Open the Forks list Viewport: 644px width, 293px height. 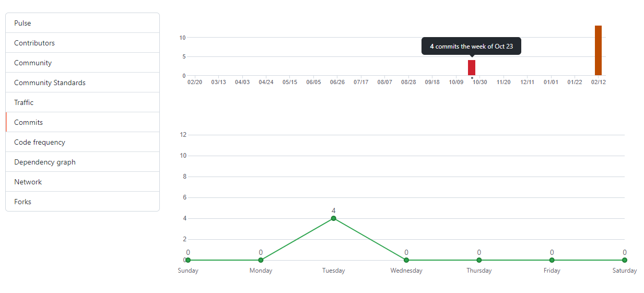click(x=83, y=202)
